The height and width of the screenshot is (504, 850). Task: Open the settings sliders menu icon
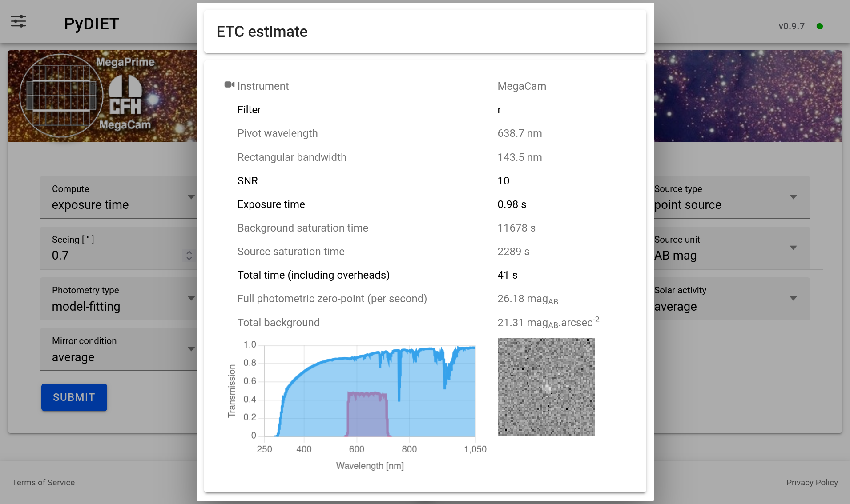19,21
